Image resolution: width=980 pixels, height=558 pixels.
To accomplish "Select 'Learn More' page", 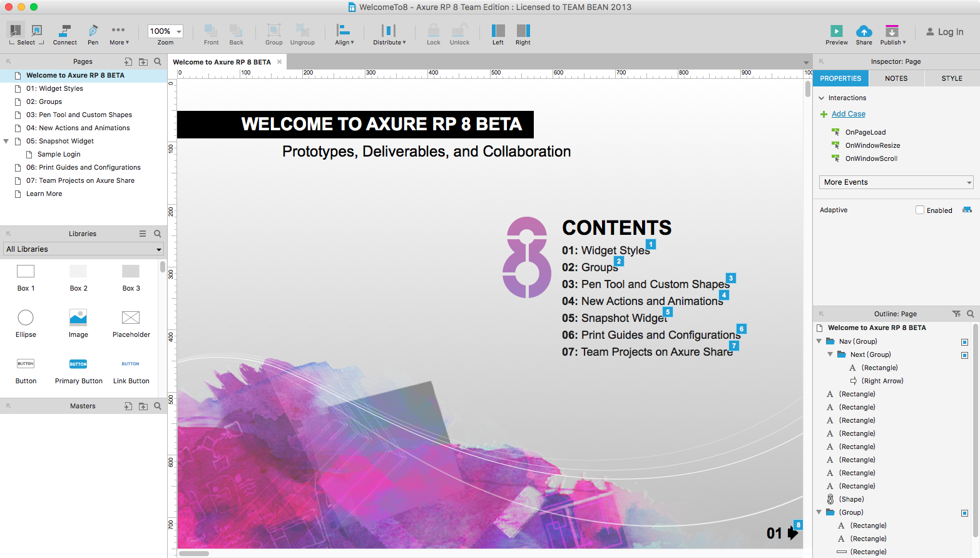I will 44,194.
